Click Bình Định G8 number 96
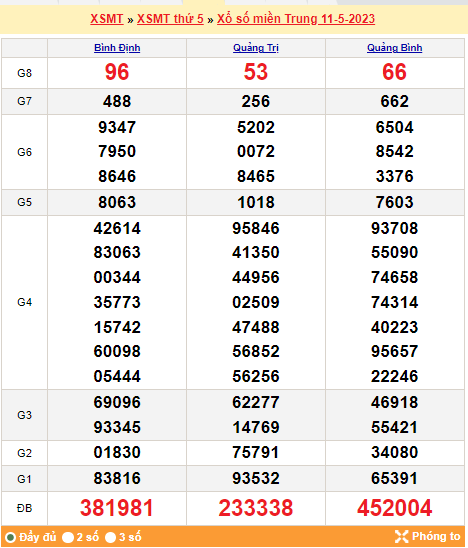The width and height of the screenshot is (468, 548). [x=117, y=72]
